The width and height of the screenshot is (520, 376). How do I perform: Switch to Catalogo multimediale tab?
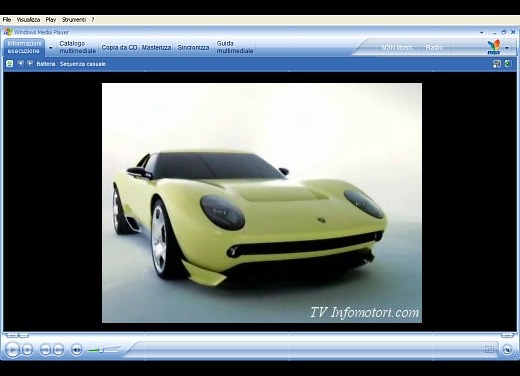77,47
